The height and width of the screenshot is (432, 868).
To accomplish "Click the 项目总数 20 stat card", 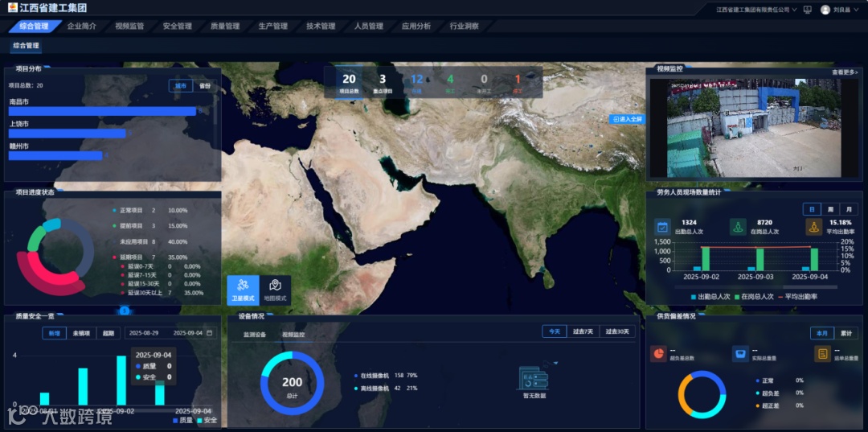I will pyautogui.click(x=350, y=83).
